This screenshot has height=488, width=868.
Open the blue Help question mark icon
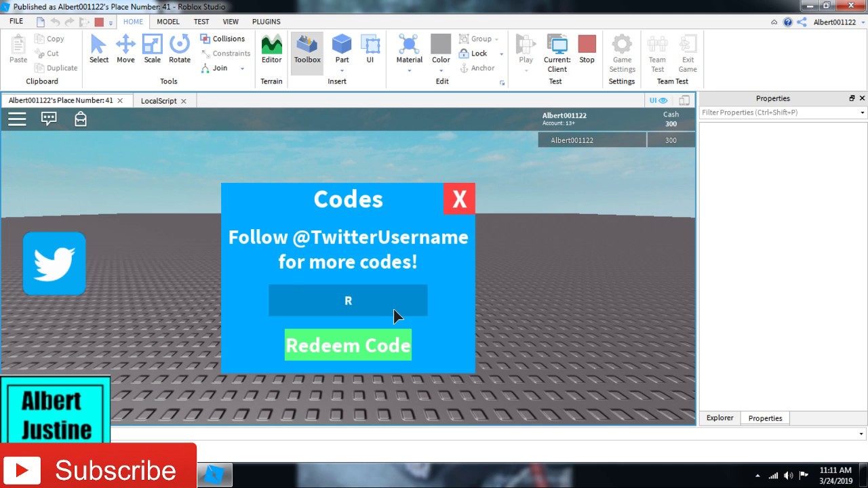pyautogui.click(x=787, y=22)
